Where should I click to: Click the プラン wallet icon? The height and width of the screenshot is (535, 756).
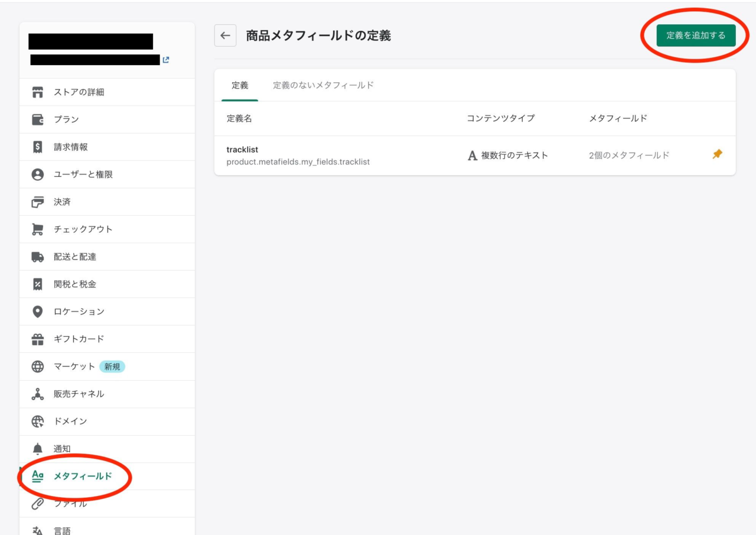[x=38, y=119]
